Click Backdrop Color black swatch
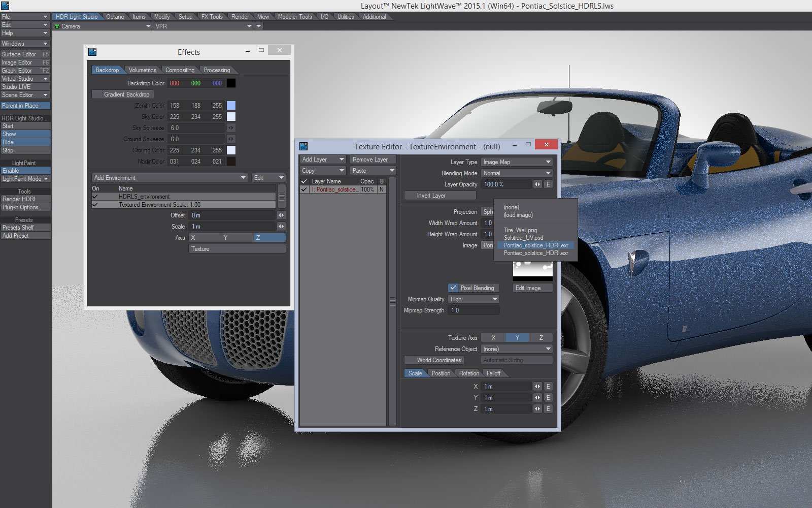 tap(231, 83)
